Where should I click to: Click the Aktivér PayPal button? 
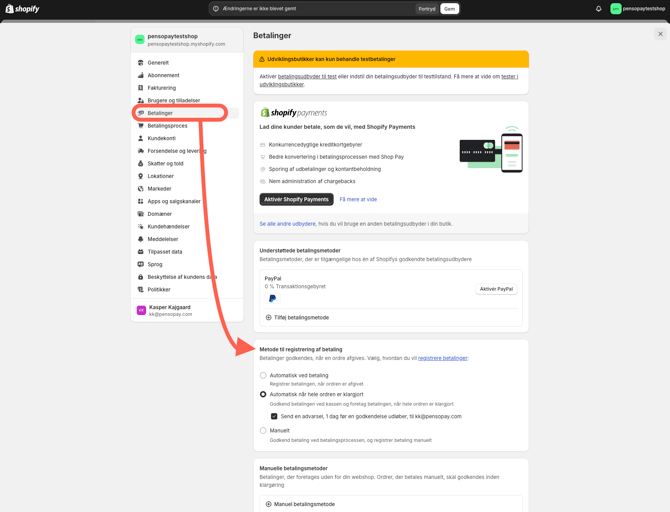pyautogui.click(x=496, y=289)
